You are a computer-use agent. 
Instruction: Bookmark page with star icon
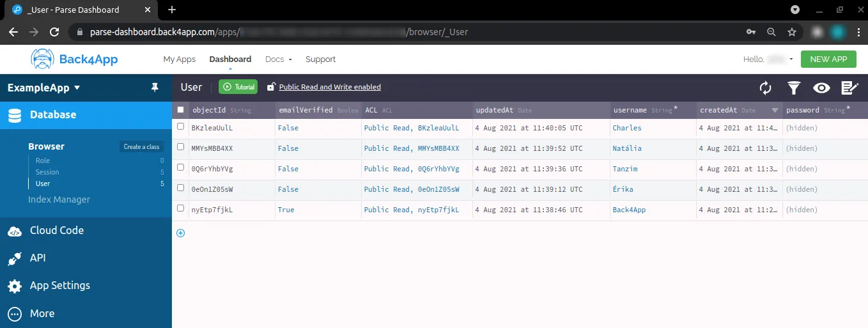tap(792, 31)
